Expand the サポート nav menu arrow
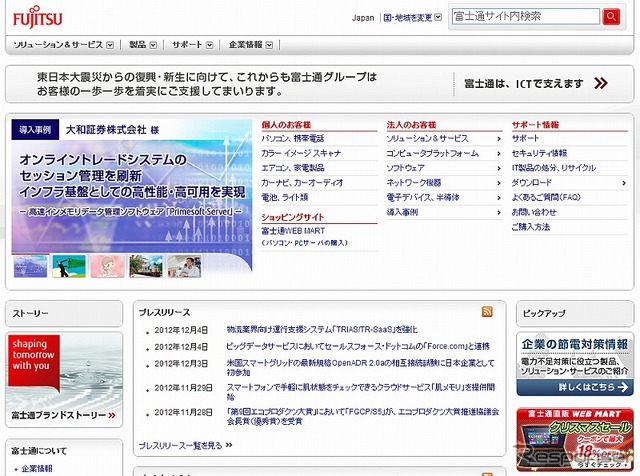This screenshot has width=640, height=476. click(209, 45)
